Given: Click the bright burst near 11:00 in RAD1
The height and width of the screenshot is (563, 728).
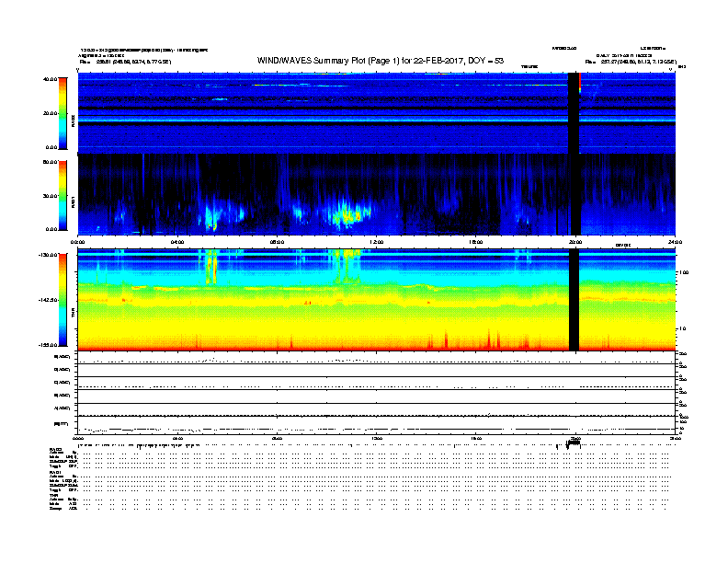Looking at the screenshot, I should coord(347,214).
